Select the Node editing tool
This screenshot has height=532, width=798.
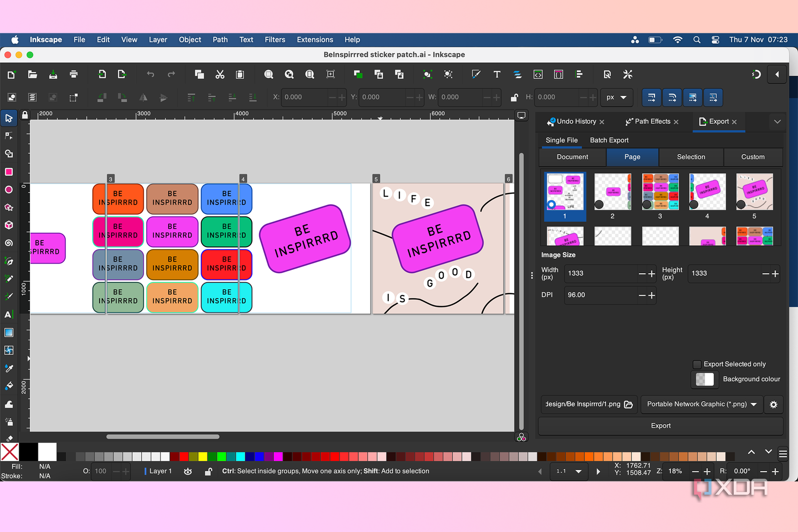click(x=9, y=135)
